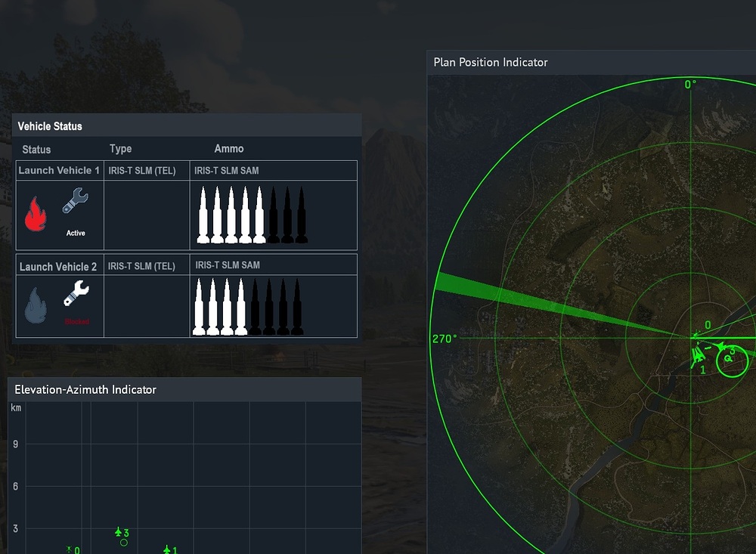Select helicopter target 0 on the Elevation-Azimuth Indicator
The image size is (756, 554).
[69, 549]
